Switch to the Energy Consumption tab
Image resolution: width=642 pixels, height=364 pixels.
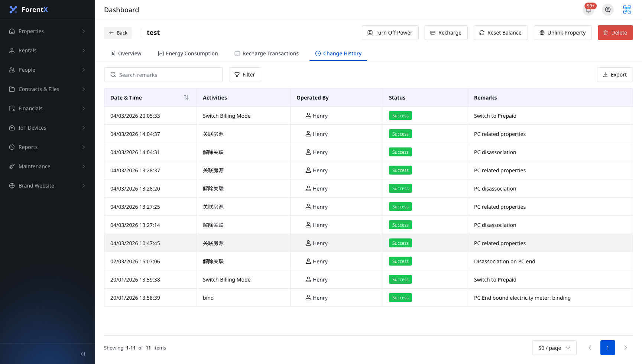click(x=188, y=53)
